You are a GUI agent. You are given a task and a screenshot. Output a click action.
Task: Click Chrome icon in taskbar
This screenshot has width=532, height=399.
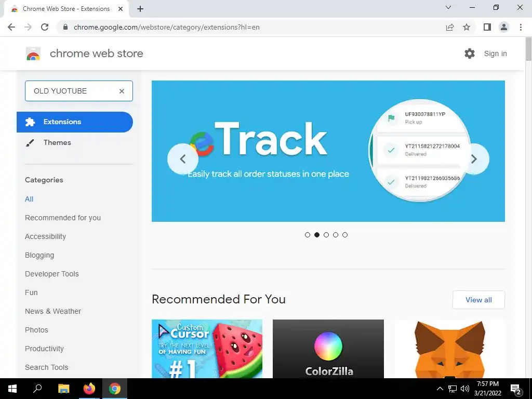(115, 389)
